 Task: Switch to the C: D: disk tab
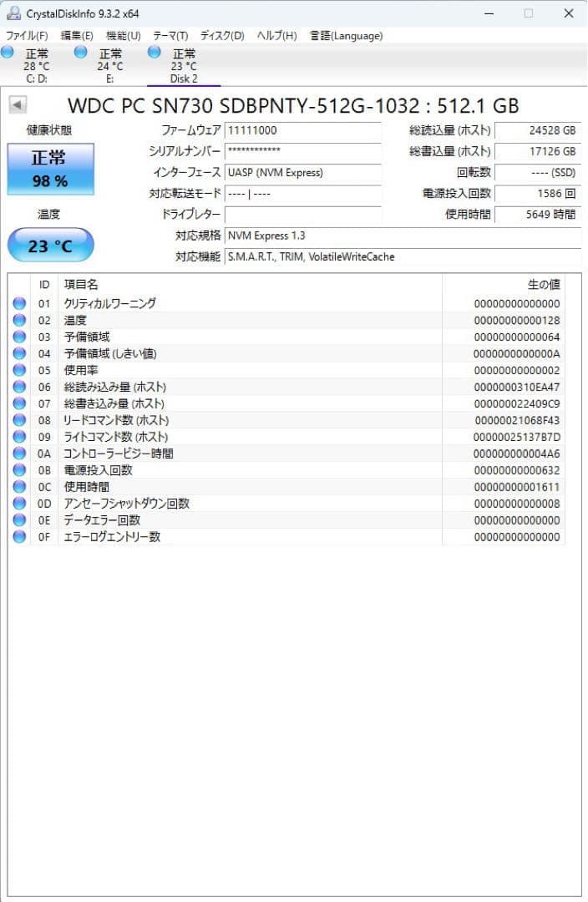[37, 66]
